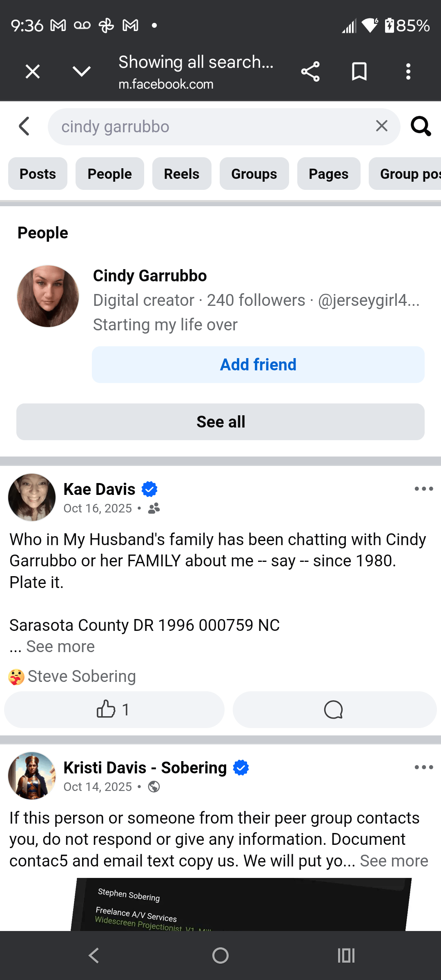Send friend request with Add friend
The height and width of the screenshot is (980, 441).
tap(258, 365)
